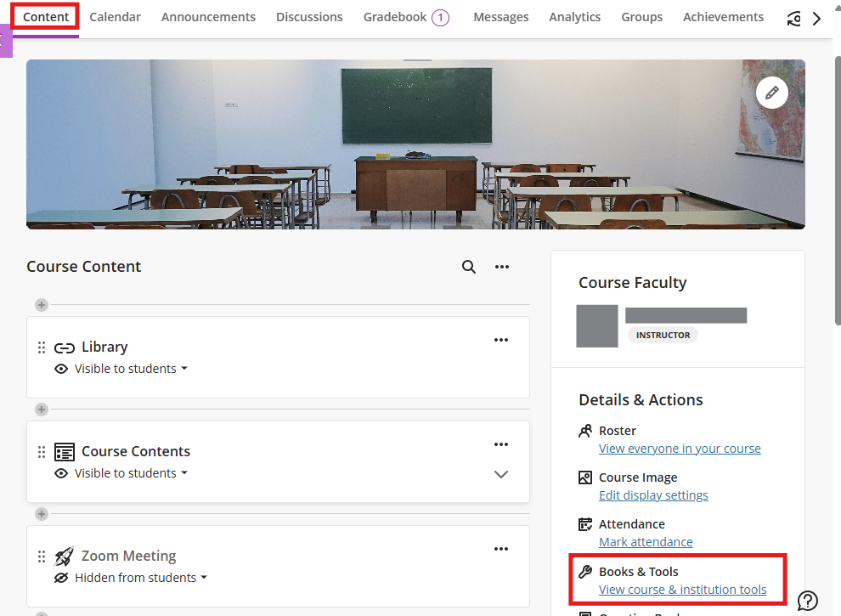Click the instructor avatar placeholder
Image resolution: width=841 pixels, height=616 pixels.
pos(597,326)
